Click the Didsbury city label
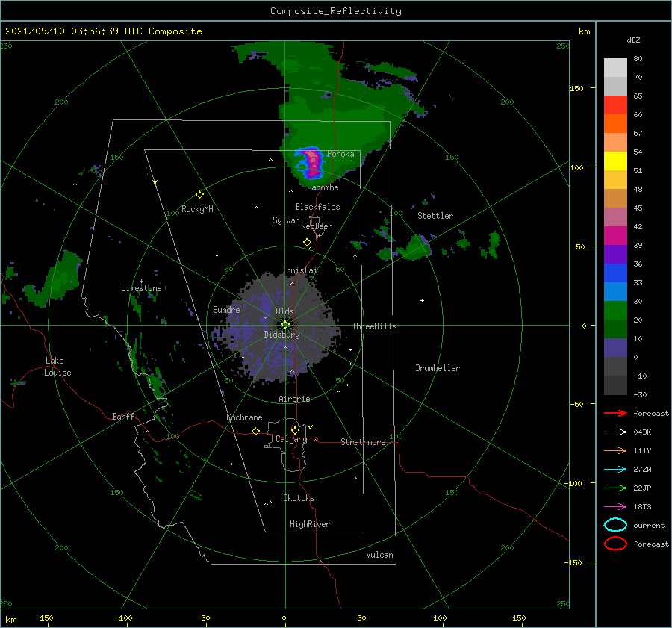672x628 pixels. click(282, 335)
